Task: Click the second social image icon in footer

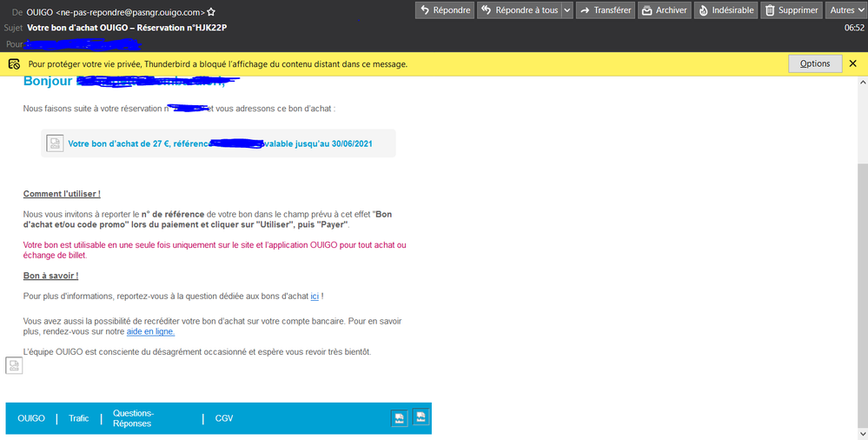Action: click(x=421, y=417)
